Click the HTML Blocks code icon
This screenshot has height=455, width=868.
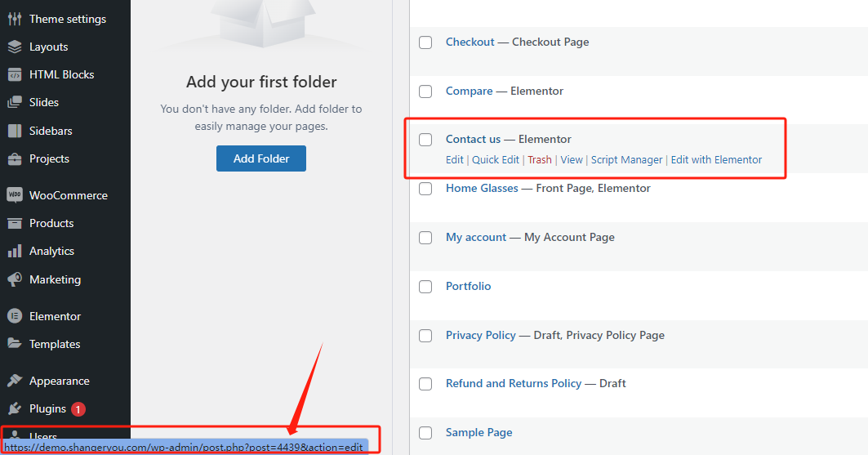tap(15, 74)
